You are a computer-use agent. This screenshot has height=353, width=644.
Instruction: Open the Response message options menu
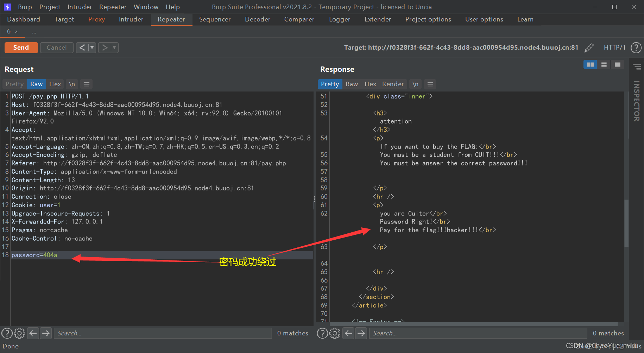[430, 84]
